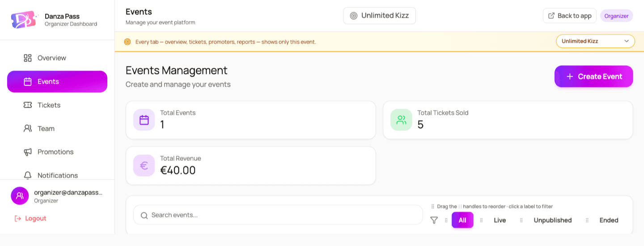Filter by Ended events

pyautogui.click(x=609, y=220)
